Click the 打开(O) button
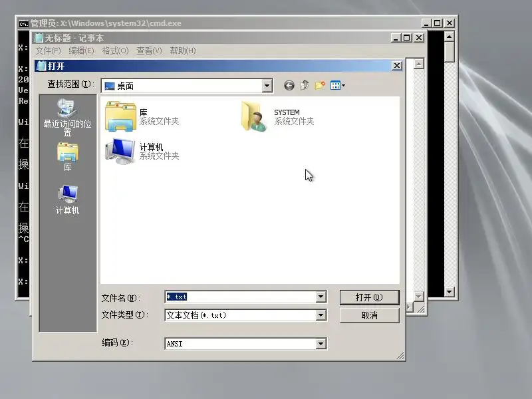The height and width of the screenshot is (399, 532). pyautogui.click(x=369, y=297)
